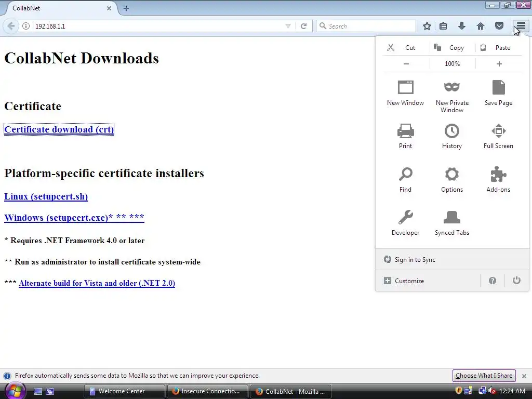Show bookmarks list icon
The width and height of the screenshot is (532, 399).
pos(443,26)
